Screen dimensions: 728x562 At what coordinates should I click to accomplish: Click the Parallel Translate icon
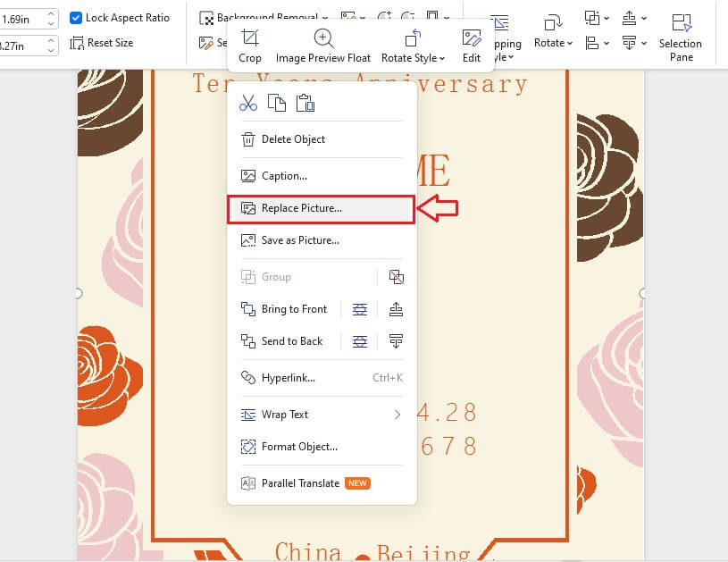pos(248,483)
